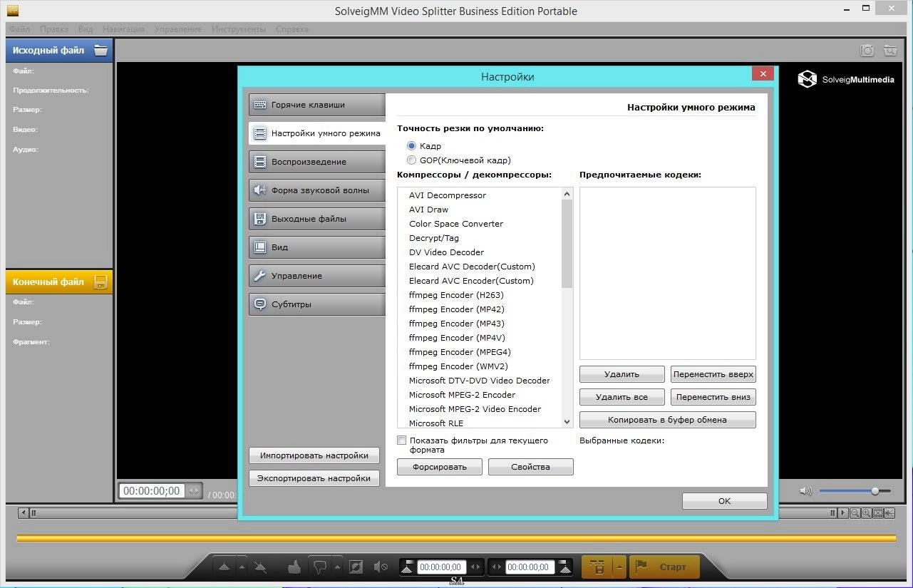Select Microsoft MPEG-2 Encoder in the list
913x588 pixels.
point(462,395)
